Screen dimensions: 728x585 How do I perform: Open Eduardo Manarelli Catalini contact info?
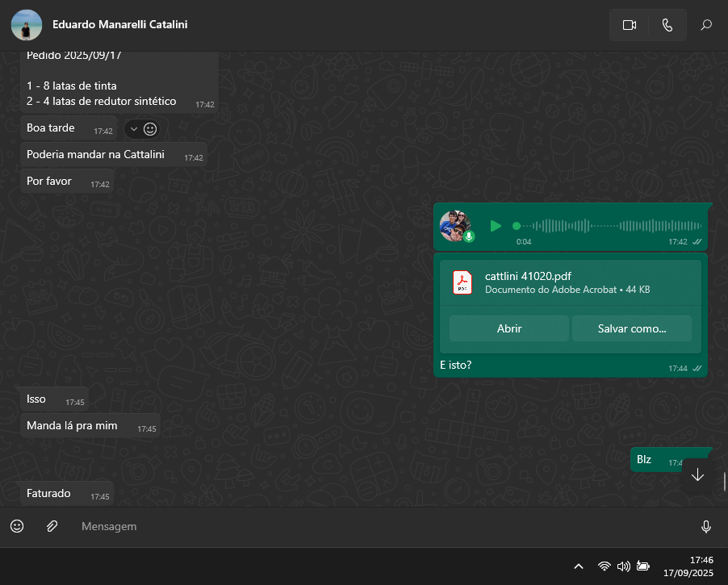[x=119, y=24]
